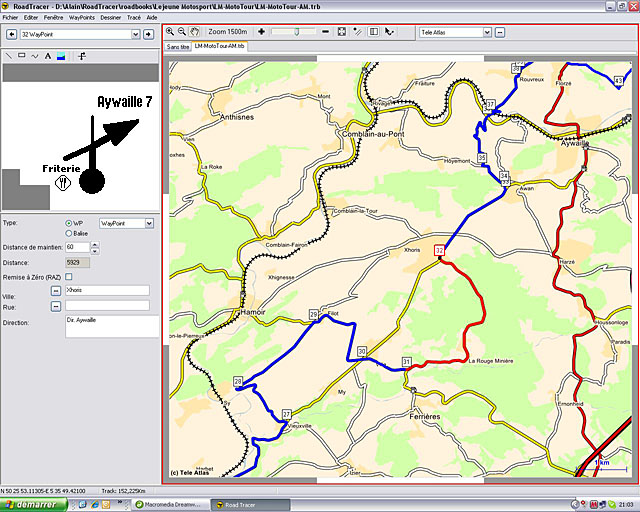640x512 pixels.
Task: Toggle the side panel layout icon
Action: tap(373, 31)
